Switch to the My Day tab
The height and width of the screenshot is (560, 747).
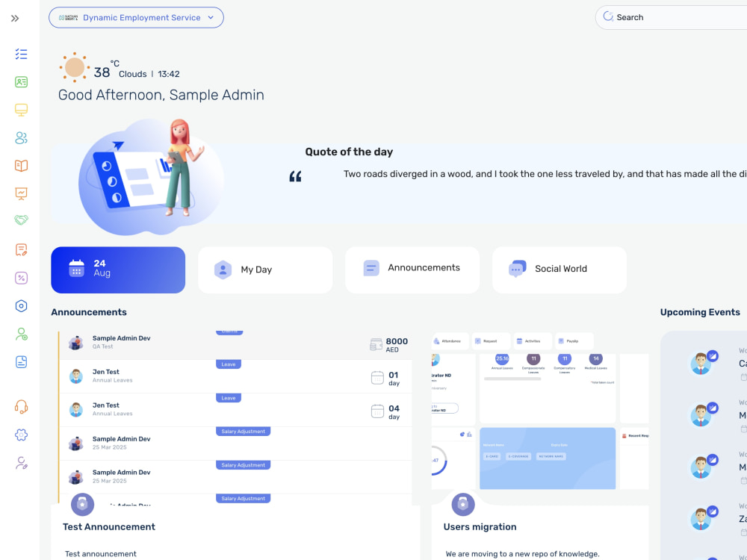coord(265,270)
